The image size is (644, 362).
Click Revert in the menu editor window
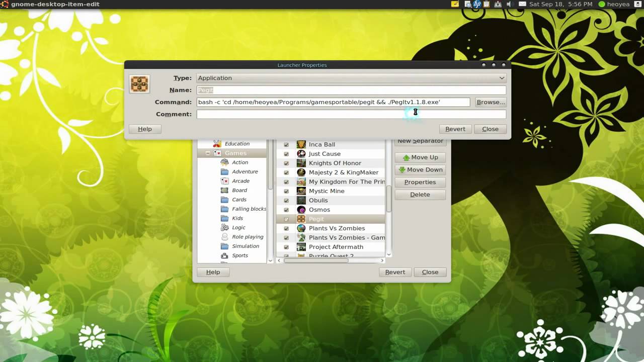[395, 272]
